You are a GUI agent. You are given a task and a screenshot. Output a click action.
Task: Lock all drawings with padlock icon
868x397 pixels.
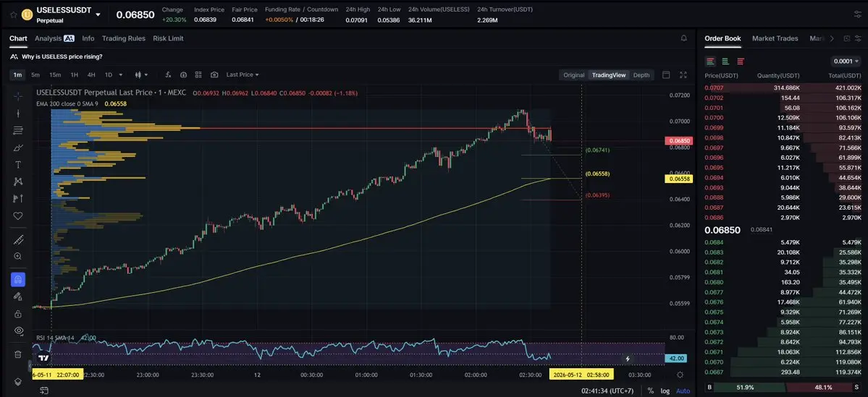coord(17,314)
